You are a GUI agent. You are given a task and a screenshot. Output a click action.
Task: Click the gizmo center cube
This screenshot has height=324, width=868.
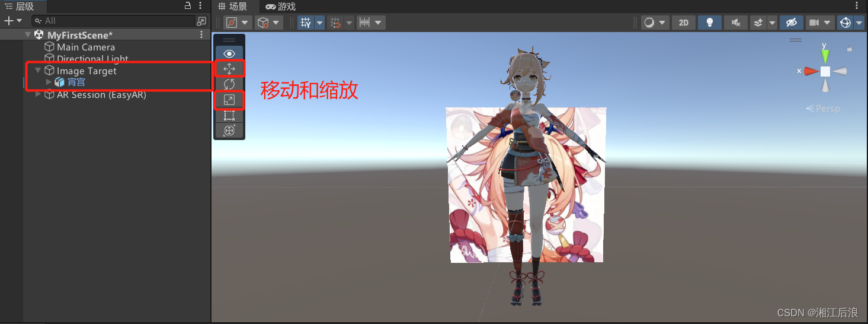tap(825, 71)
